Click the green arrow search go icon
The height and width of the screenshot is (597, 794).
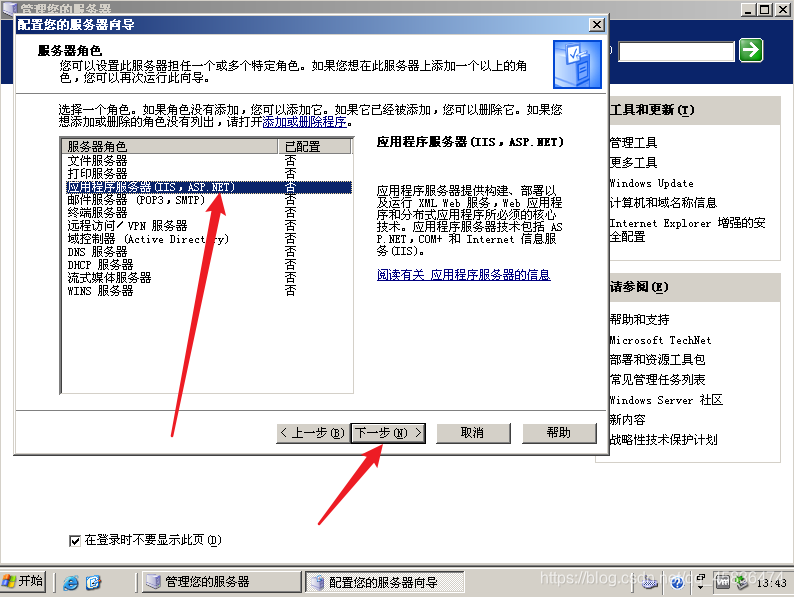coord(751,50)
